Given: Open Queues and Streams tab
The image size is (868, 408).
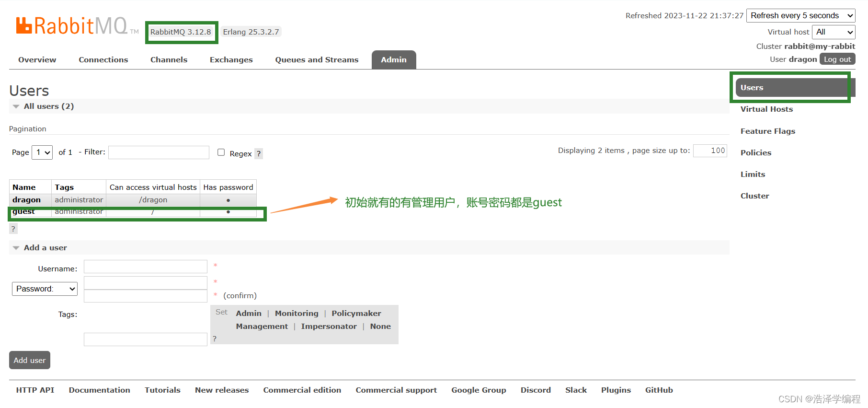Looking at the screenshot, I should click(317, 60).
